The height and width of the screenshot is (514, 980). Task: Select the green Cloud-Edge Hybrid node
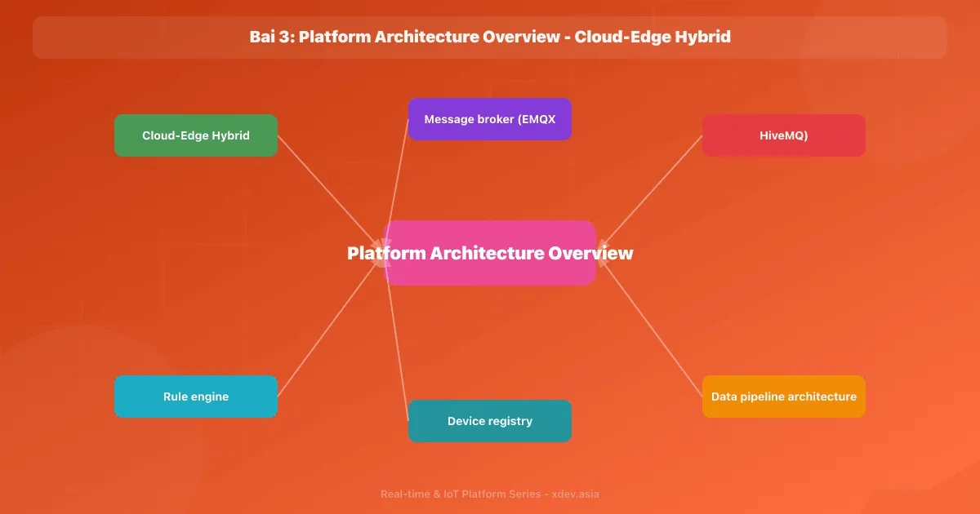[196, 135]
